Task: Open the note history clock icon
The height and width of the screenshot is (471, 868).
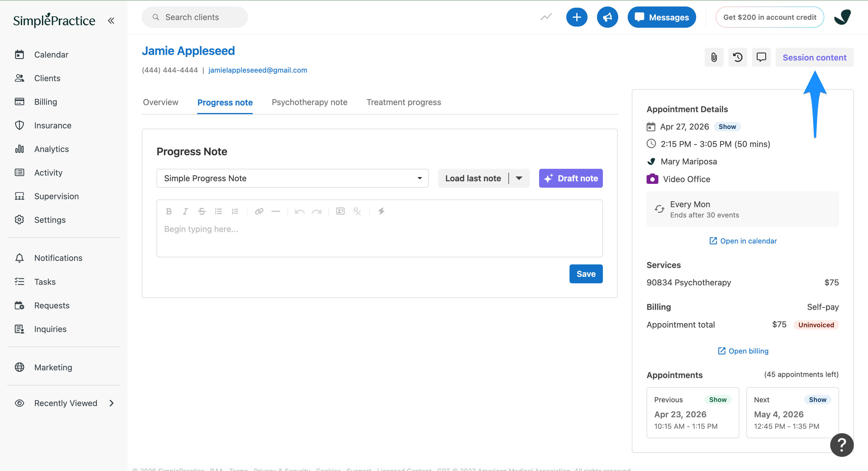Action: pos(738,57)
